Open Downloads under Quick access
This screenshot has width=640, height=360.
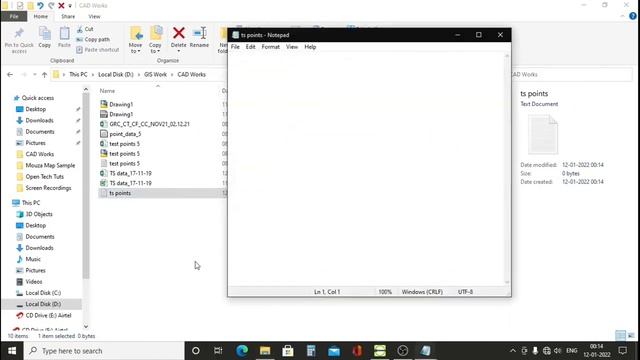click(x=39, y=120)
